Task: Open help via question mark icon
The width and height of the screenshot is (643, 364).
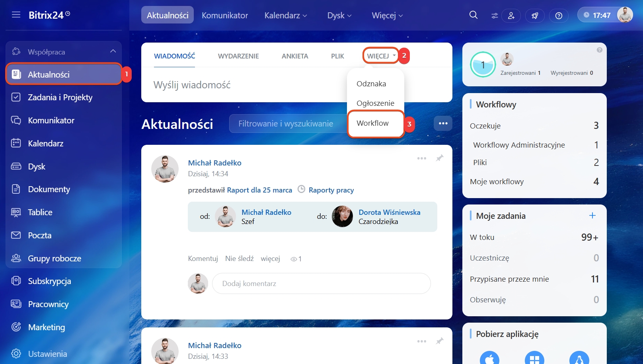Action: [559, 16]
